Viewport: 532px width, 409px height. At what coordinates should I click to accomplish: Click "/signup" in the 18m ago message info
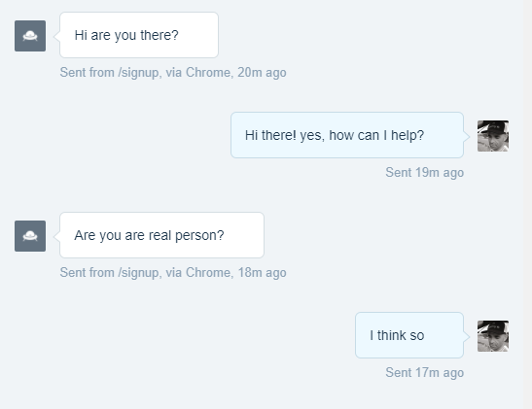(138, 273)
